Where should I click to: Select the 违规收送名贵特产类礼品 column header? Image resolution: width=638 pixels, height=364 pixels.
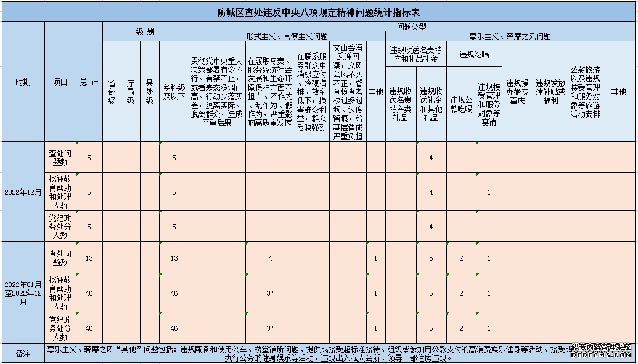401,104
